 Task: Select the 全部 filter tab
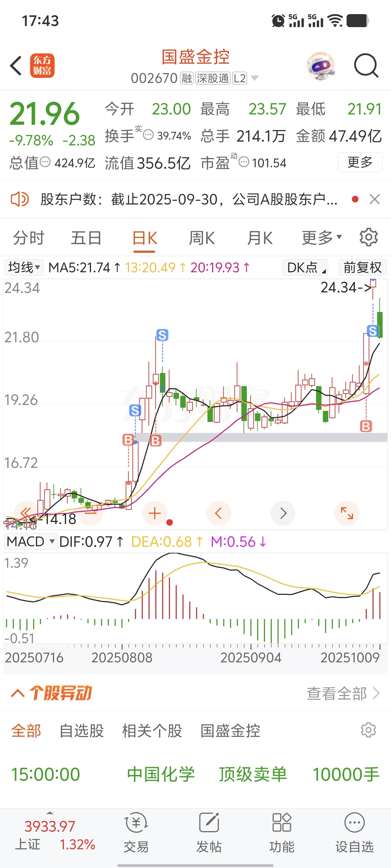click(26, 730)
